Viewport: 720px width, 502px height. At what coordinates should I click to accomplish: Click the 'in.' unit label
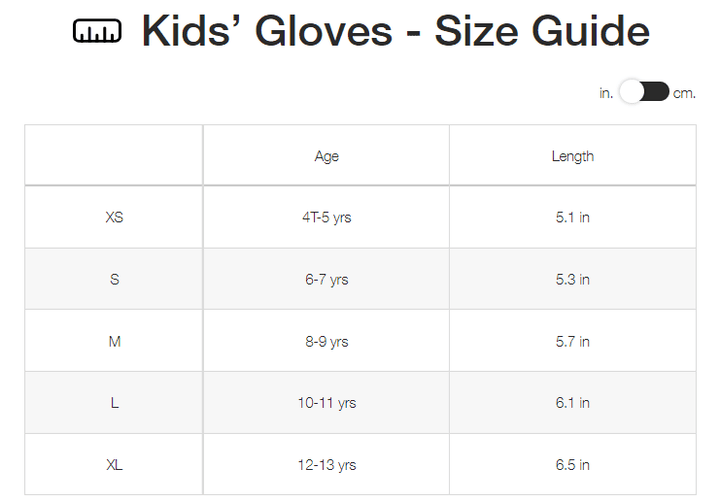pyautogui.click(x=606, y=93)
